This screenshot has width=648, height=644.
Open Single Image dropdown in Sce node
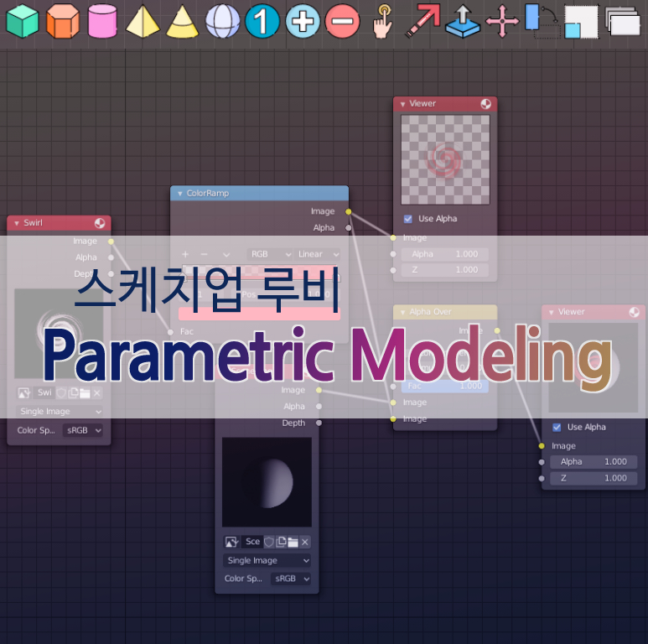[267, 560]
